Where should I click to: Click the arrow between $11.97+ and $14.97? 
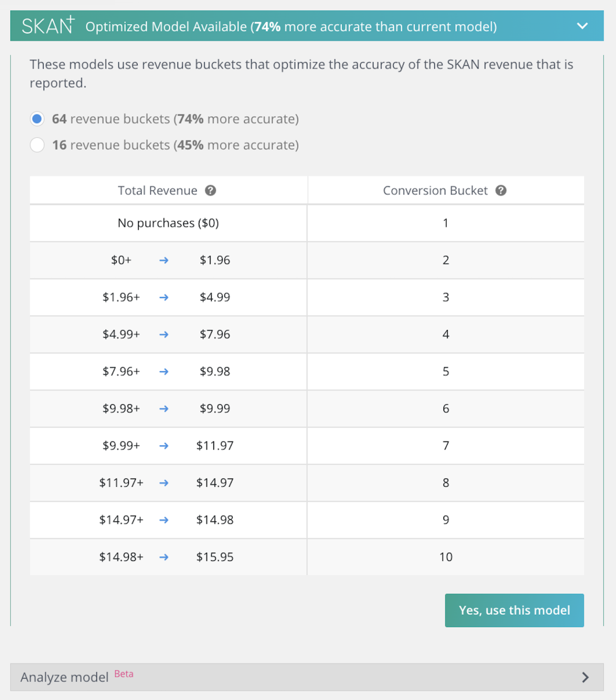tap(164, 483)
